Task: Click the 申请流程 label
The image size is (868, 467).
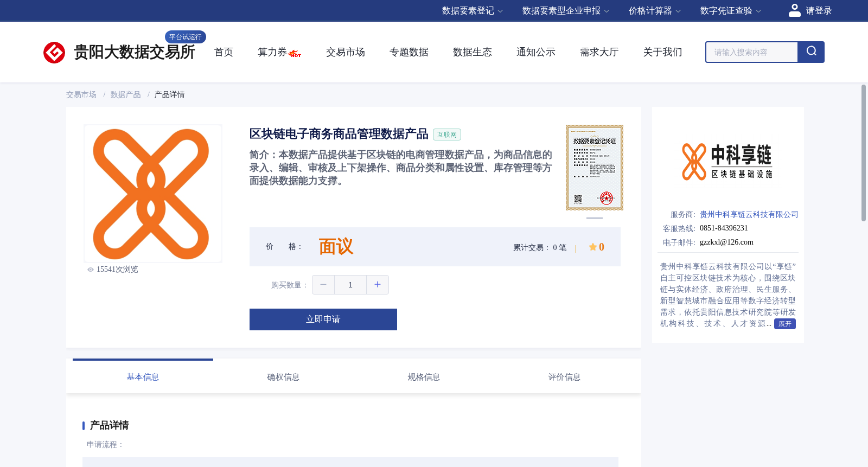Action: pos(106,445)
